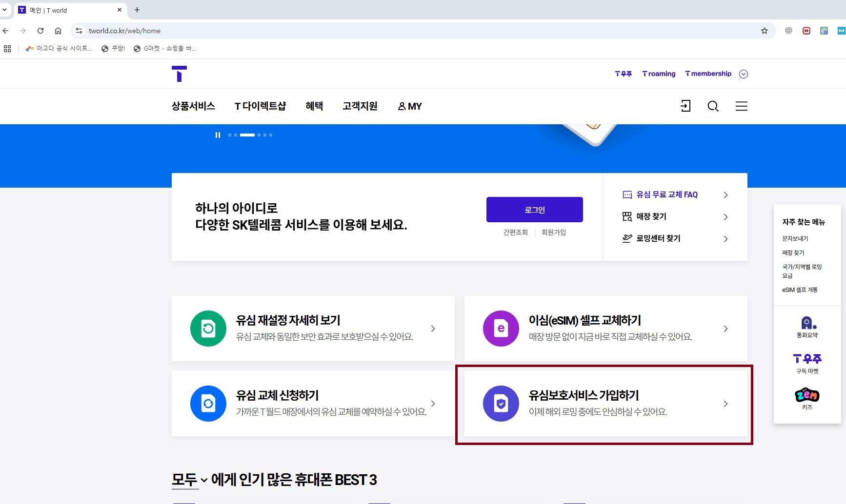Open G마켓 bookmark
The height and width of the screenshot is (504, 846).
pyautogui.click(x=165, y=48)
